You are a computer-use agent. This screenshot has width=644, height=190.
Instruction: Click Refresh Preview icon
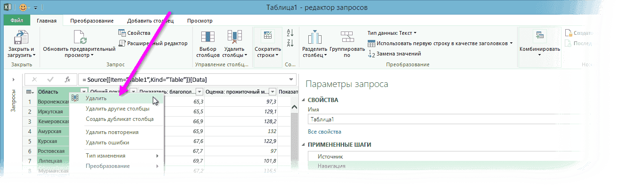[79, 38]
